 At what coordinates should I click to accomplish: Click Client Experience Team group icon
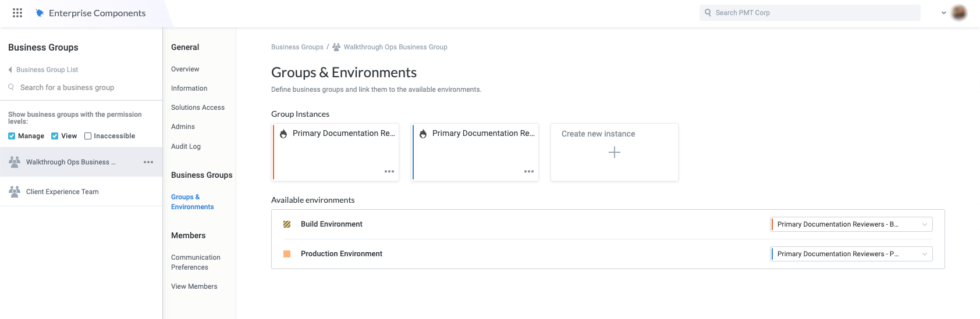[x=15, y=191]
